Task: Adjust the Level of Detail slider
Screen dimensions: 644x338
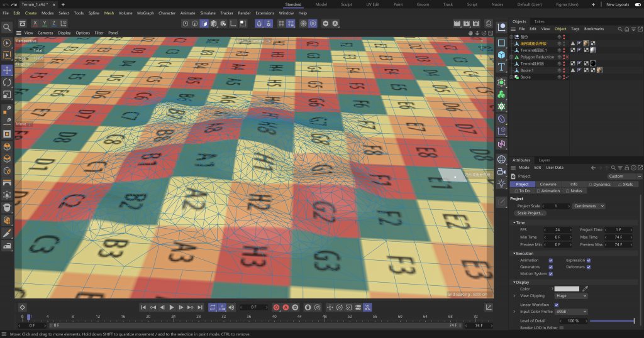Action: click(612, 321)
